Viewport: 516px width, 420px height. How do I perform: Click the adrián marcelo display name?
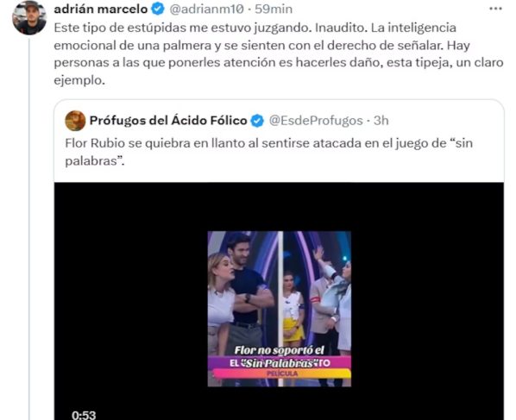pyautogui.click(x=101, y=9)
